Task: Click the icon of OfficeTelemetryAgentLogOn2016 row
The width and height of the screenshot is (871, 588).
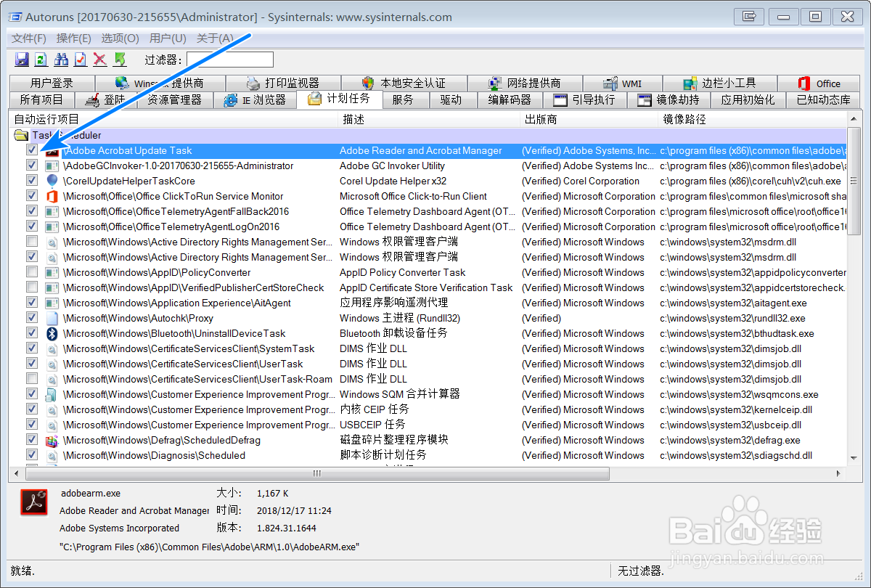Action: coord(52,226)
